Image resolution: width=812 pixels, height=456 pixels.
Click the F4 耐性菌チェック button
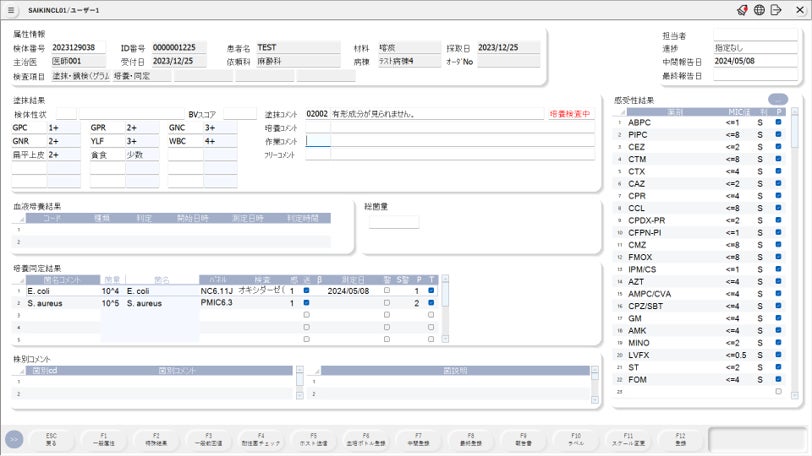coord(261,439)
